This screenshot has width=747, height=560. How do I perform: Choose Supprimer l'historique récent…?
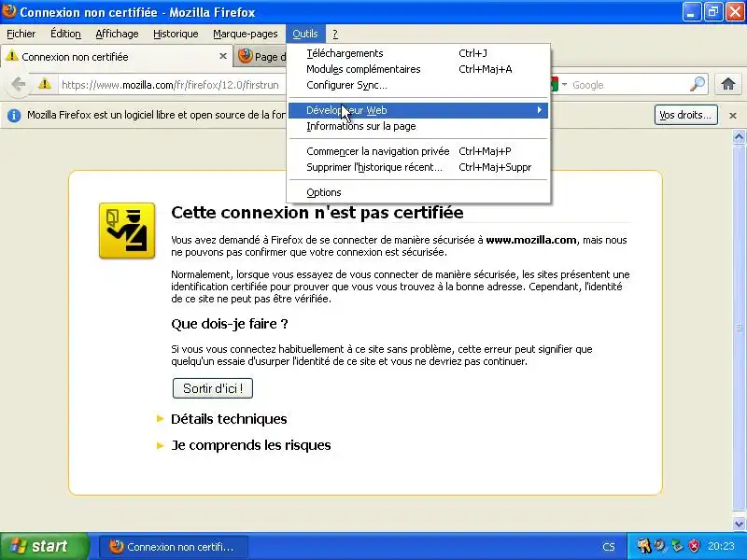(418, 167)
